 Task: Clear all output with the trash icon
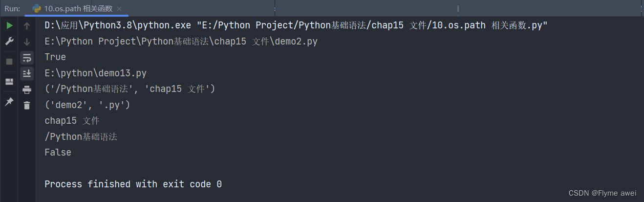27,105
